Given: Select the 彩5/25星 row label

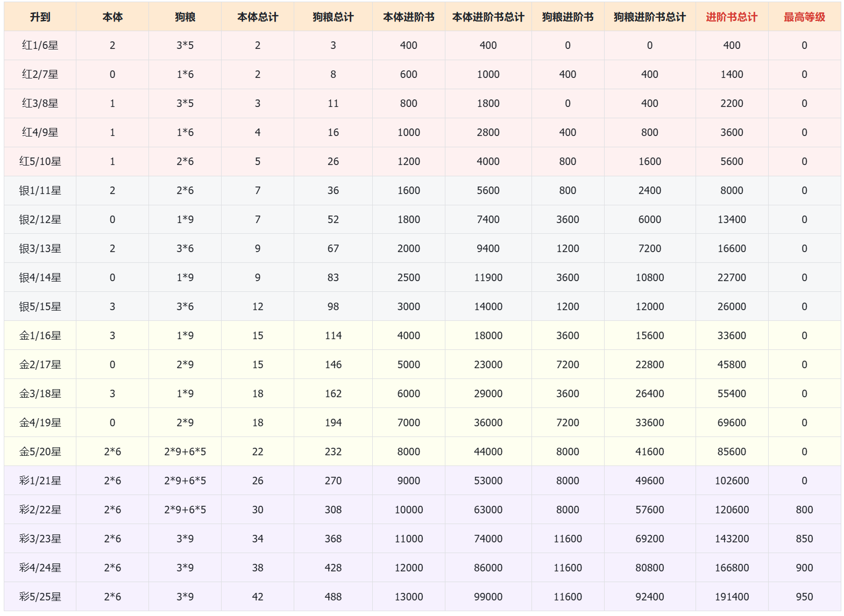Looking at the screenshot, I should point(40,597).
